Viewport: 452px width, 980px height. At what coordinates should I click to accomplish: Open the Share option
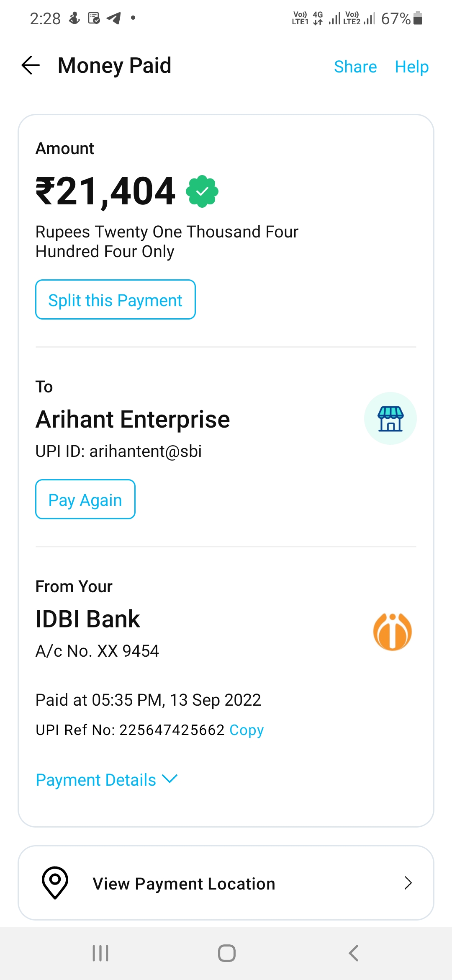(355, 67)
